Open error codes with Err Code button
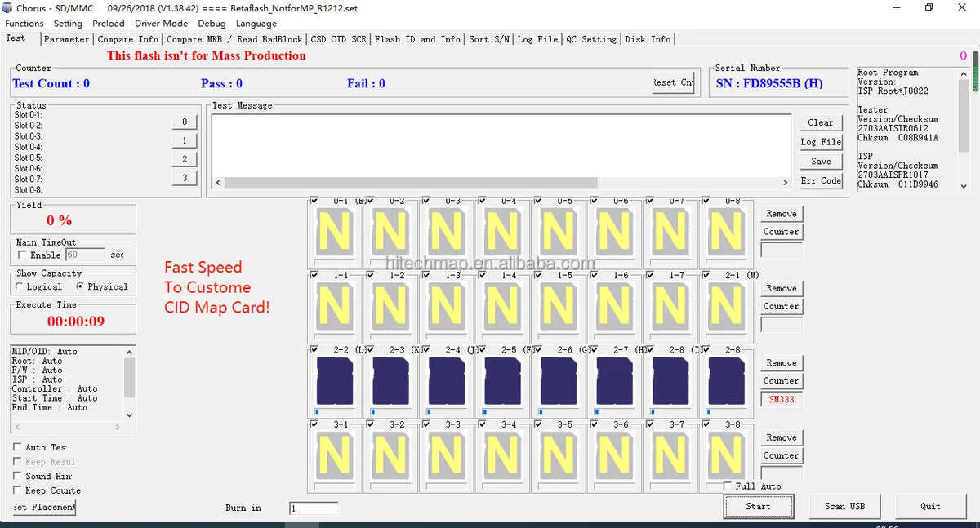Viewport: 980px width, 528px height. pyautogui.click(x=821, y=180)
